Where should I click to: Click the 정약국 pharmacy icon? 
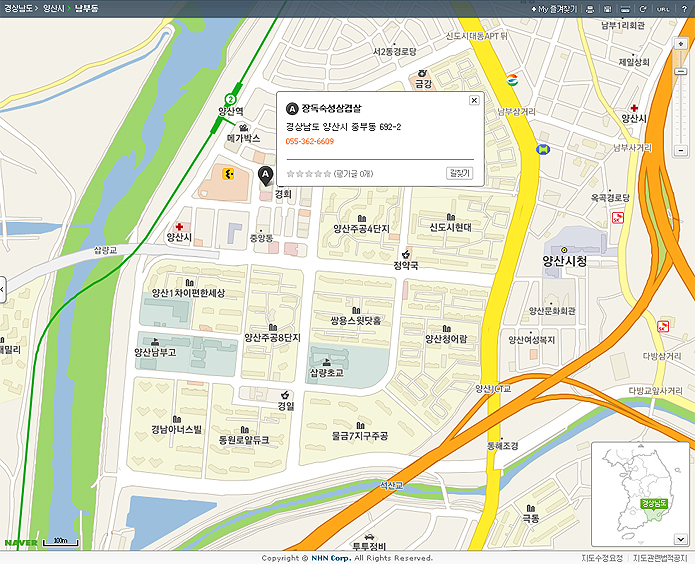click(x=405, y=254)
